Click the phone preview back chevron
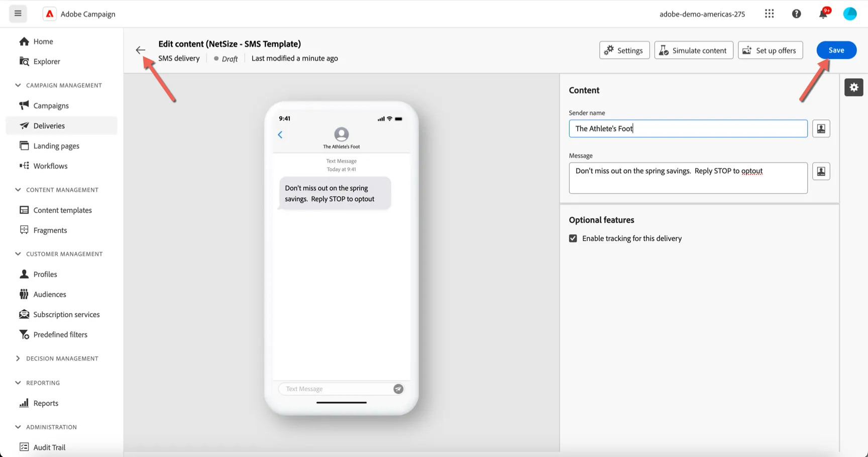The image size is (868, 457). pyautogui.click(x=280, y=135)
